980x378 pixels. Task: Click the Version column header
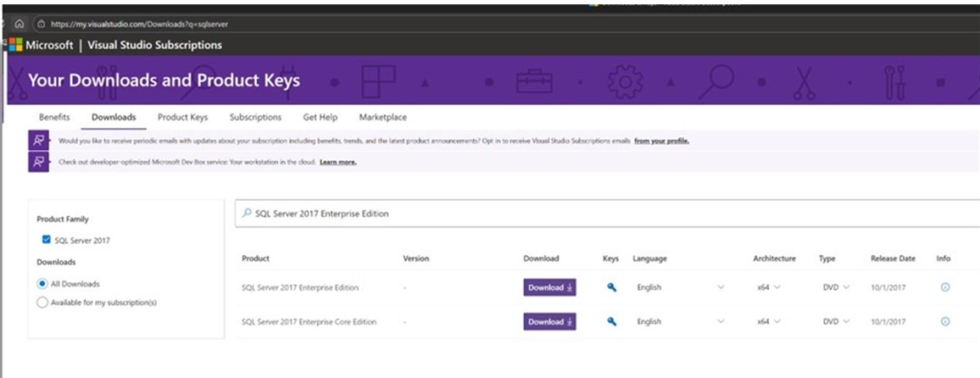click(415, 258)
